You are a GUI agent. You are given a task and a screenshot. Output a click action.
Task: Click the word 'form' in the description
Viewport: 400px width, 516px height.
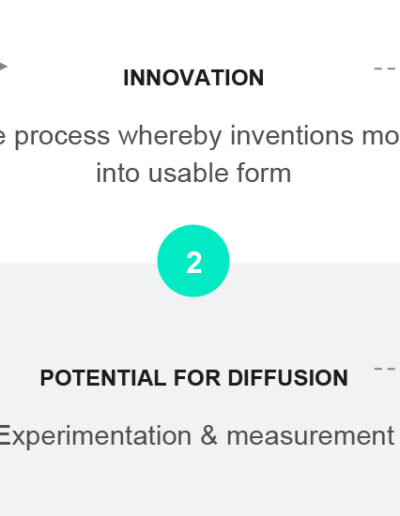tap(264, 173)
